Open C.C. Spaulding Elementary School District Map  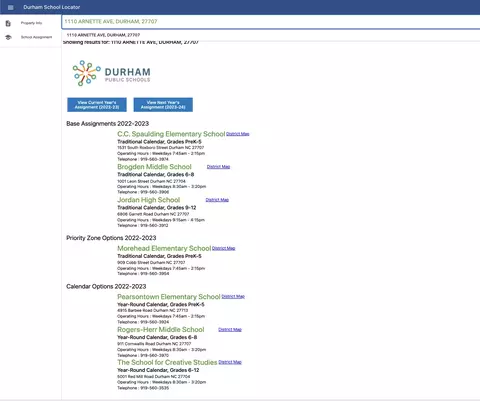pyautogui.click(x=238, y=134)
